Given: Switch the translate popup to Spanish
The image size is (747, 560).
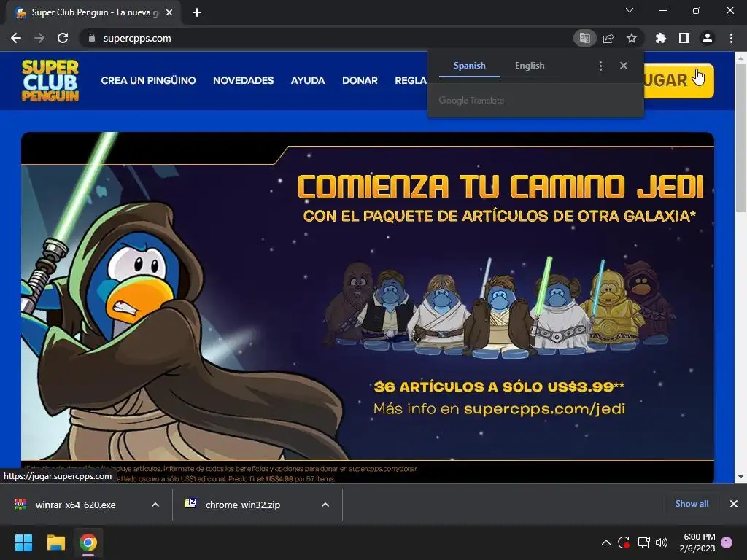Looking at the screenshot, I should tap(469, 66).
